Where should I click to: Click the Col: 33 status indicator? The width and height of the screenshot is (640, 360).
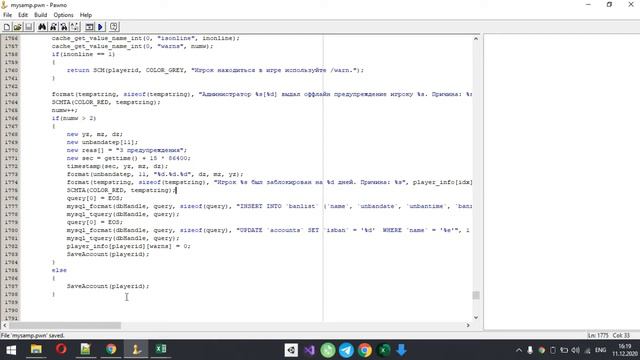click(621, 336)
